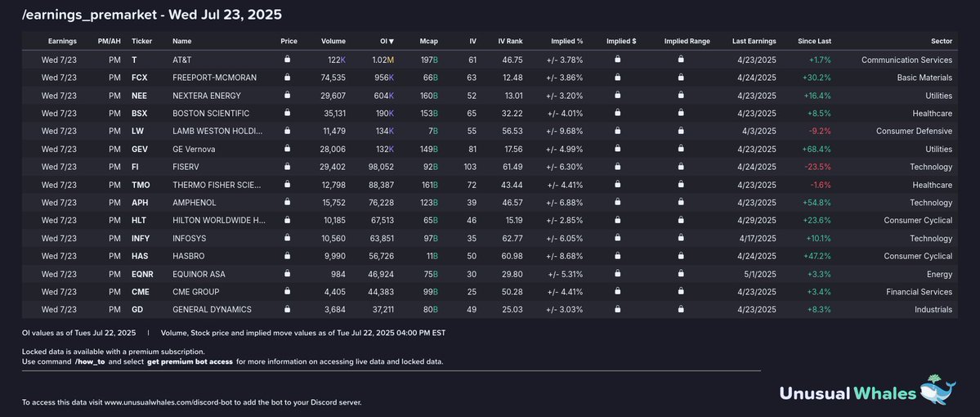980x417 pixels.
Task: Click the Implied Range lock for NEE
Action: (681, 95)
